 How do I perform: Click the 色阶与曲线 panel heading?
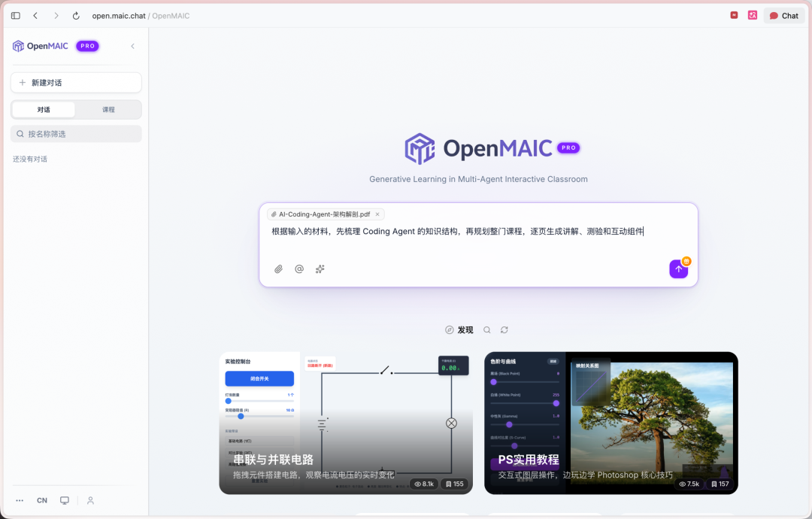coord(503,362)
